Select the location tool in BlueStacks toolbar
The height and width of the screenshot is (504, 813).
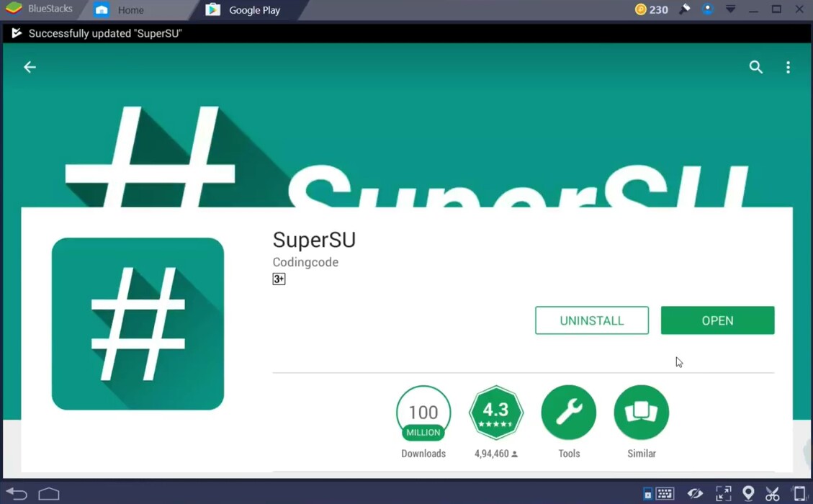point(748,493)
